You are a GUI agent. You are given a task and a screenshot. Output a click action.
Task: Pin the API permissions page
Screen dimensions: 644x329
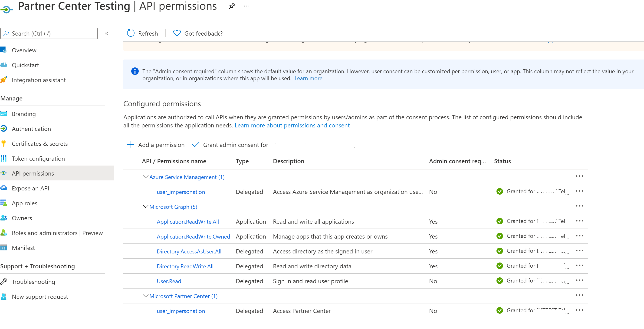pos(231,6)
